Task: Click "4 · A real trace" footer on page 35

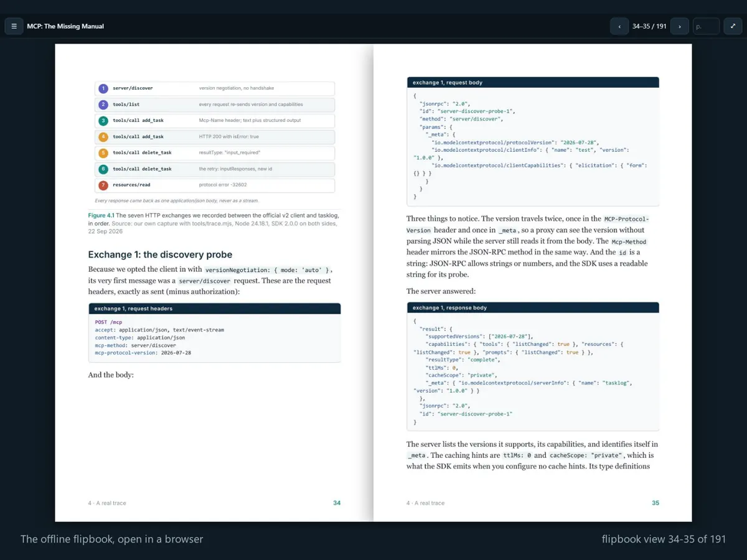Action: point(426,503)
